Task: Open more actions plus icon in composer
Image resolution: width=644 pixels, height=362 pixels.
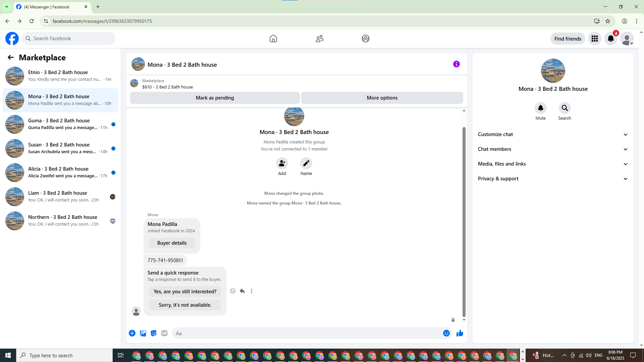Action: click(x=132, y=333)
